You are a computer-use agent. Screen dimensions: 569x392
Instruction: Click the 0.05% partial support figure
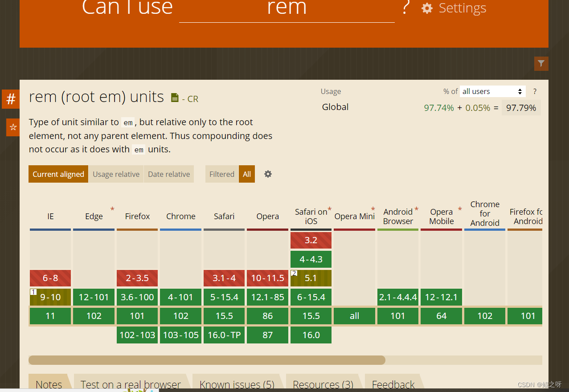(x=478, y=108)
